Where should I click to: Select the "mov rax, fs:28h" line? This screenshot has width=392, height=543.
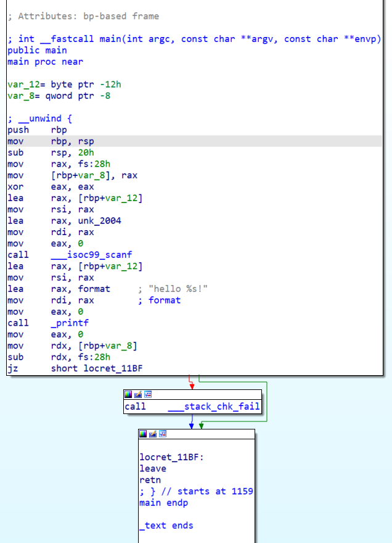[59, 164]
